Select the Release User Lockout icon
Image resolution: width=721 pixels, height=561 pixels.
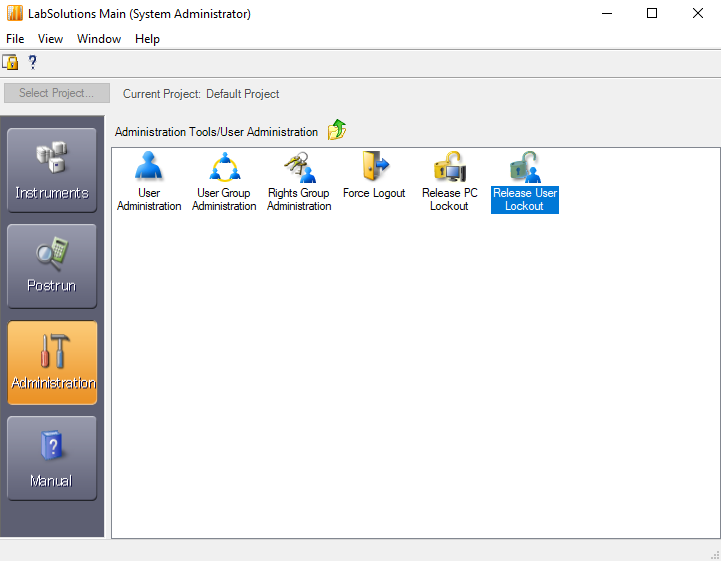[x=525, y=181]
